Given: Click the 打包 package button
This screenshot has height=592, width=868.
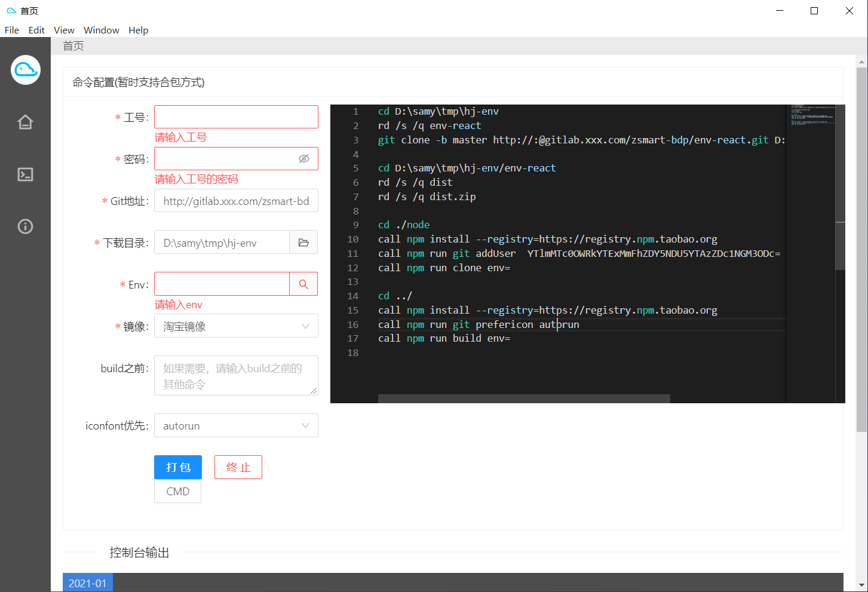Looking at the screenshot, I should [x=178, y=467].
